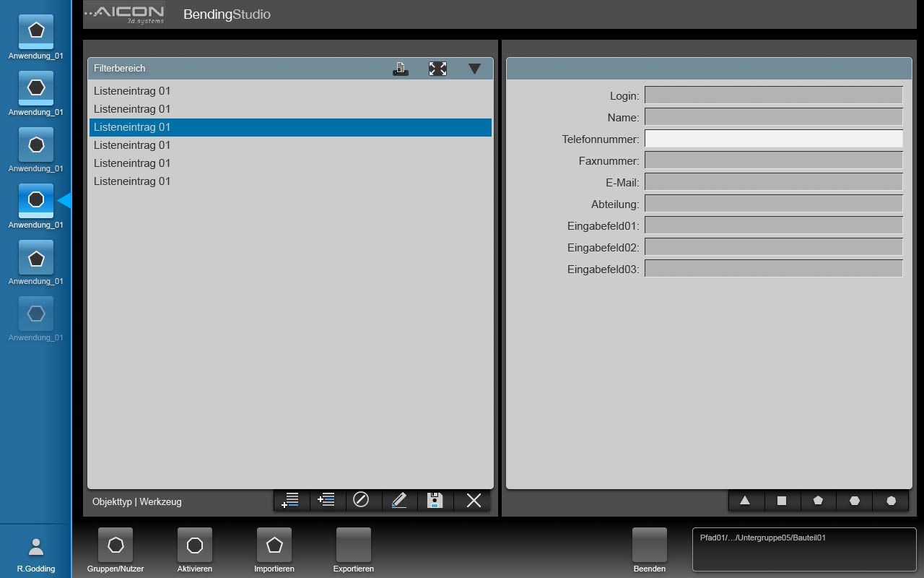Open the top Anwendung_01 pentagon sidebar item
This screenshot has height=578, width=924.
[36, 37]
